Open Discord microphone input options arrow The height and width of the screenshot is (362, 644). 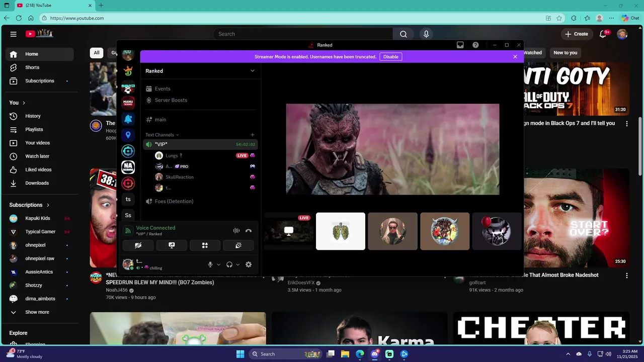point(218,264)
